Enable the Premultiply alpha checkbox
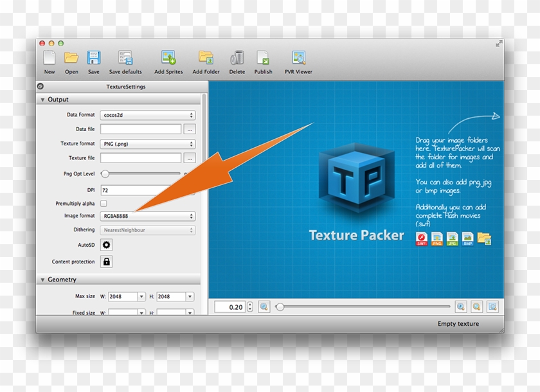Image resolution: width=540 pixels, height=392 pixels. [105, 202]
